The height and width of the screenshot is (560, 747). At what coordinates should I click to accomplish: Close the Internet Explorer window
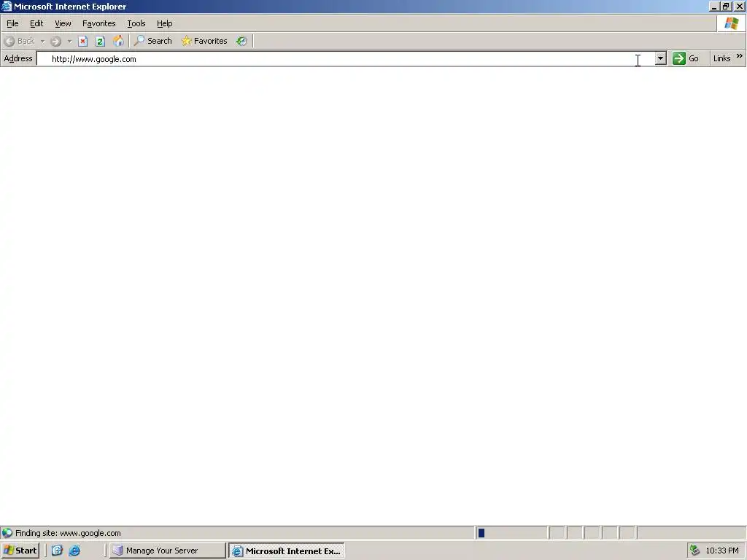click(x=740, y=7)
